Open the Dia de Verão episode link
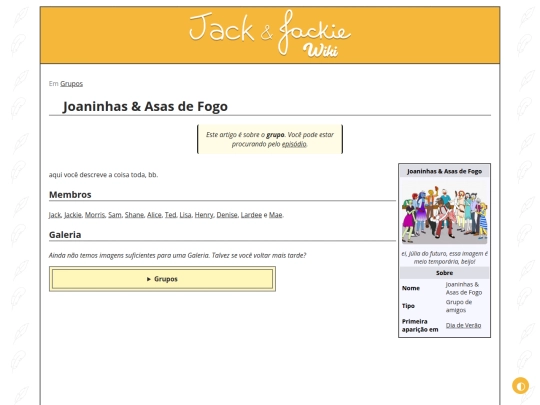The width and height of the screenshot is (540, 405). click(x=463, y=325)
